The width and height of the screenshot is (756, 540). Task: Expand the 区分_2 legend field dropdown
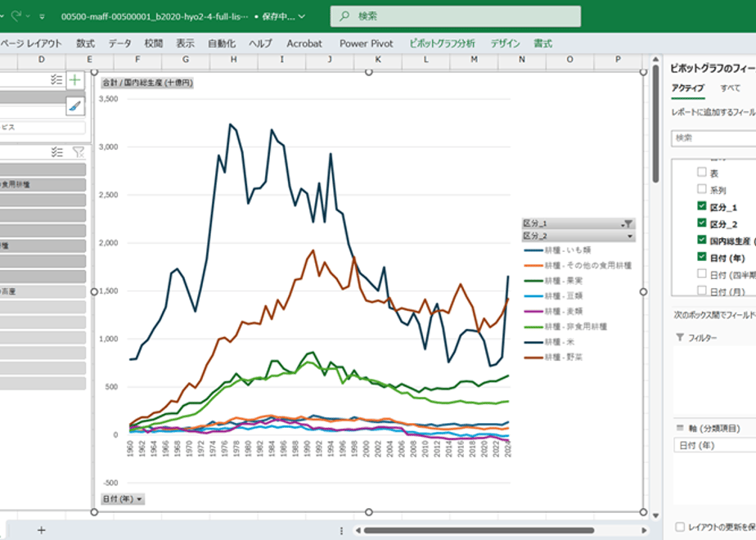[x=629, y=236]
